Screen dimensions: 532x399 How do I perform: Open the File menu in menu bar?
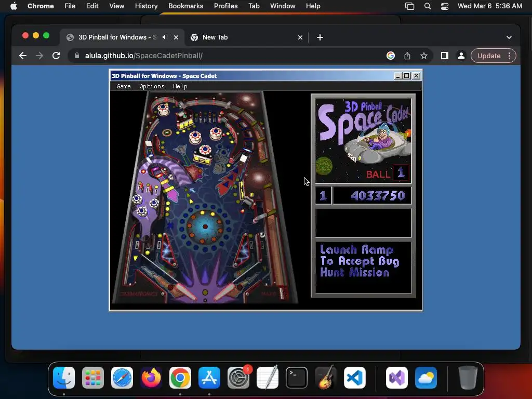point(70,6)
